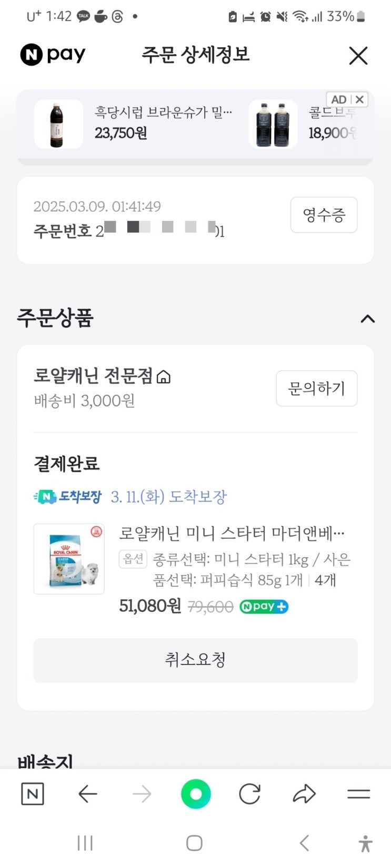Image resolution: width=391 pixels, height=868 pixels.
Task: Open the browser hamburger menu
Action: pyautogui.click(x=358, y=794)
